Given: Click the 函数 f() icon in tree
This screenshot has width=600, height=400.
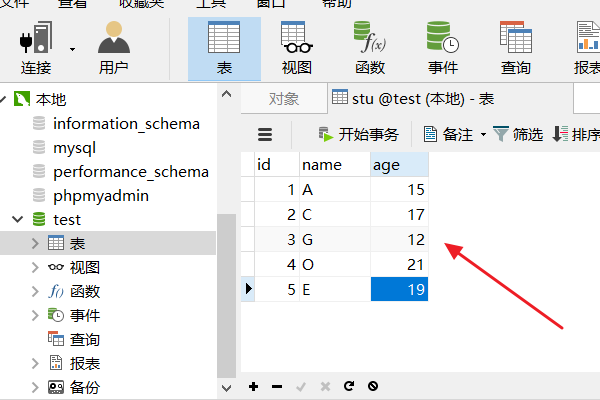Looking at the screenshot, I should pos(56,291).
